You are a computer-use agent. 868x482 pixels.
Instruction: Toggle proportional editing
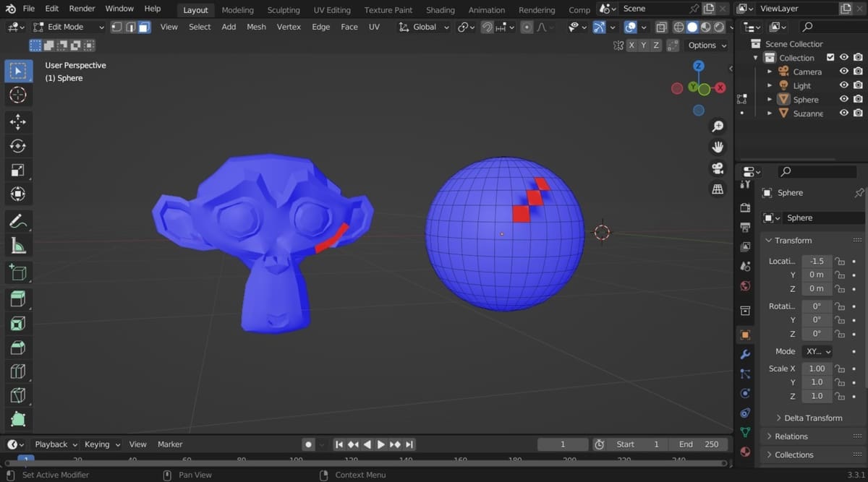[x=527, y=27]
